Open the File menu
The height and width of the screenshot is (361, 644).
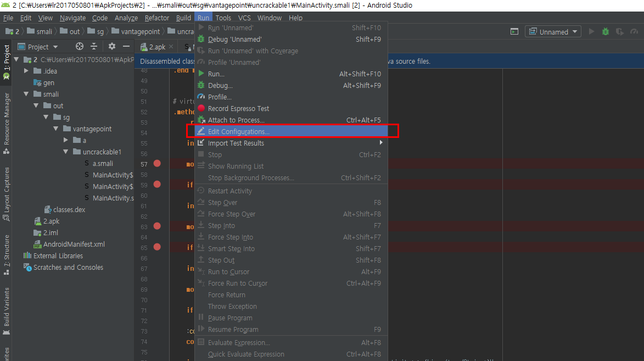click(x=8, y=18)
